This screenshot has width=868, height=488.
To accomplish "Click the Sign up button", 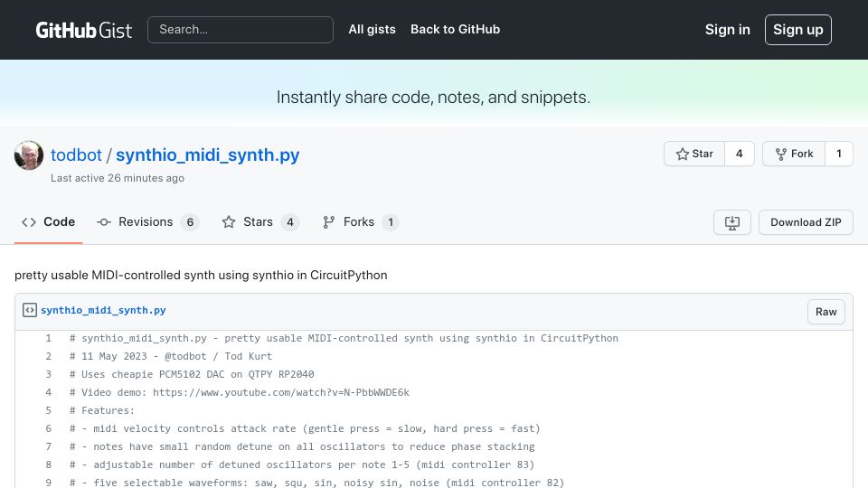I will click(x=797, y=30).
